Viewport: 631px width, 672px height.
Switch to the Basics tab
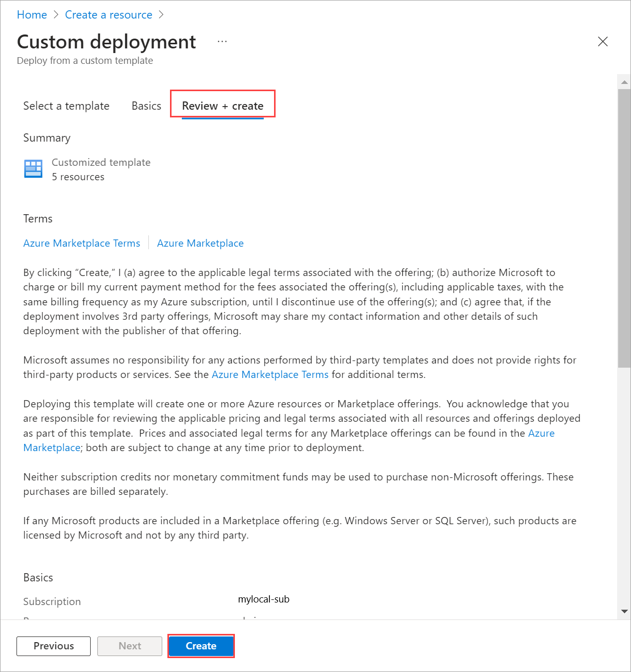tap(146, 106)
